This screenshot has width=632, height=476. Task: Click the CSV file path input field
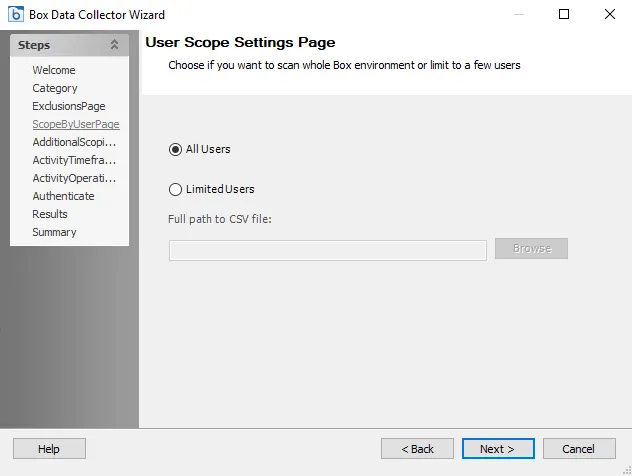tap(328, 250)
